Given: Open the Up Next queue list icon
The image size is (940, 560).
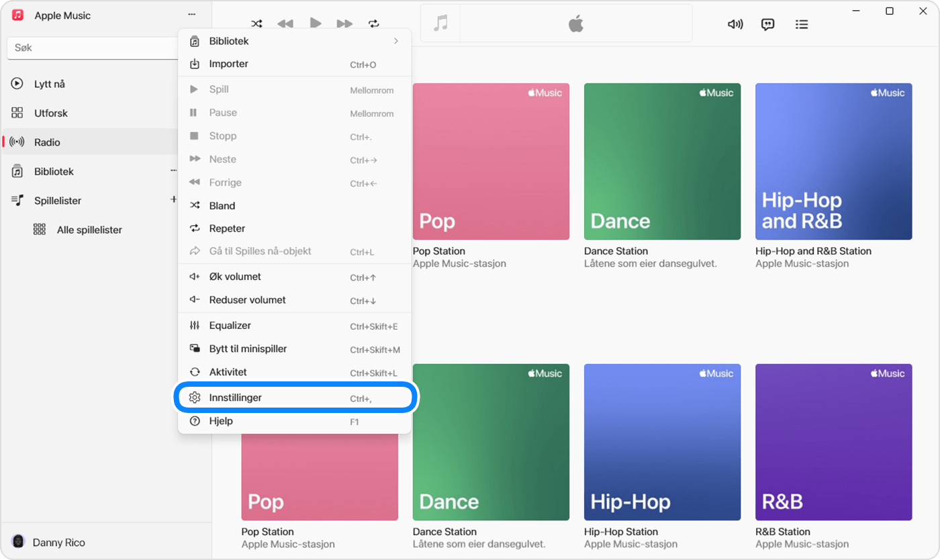Looking at the screenshot, I should 801,24.
